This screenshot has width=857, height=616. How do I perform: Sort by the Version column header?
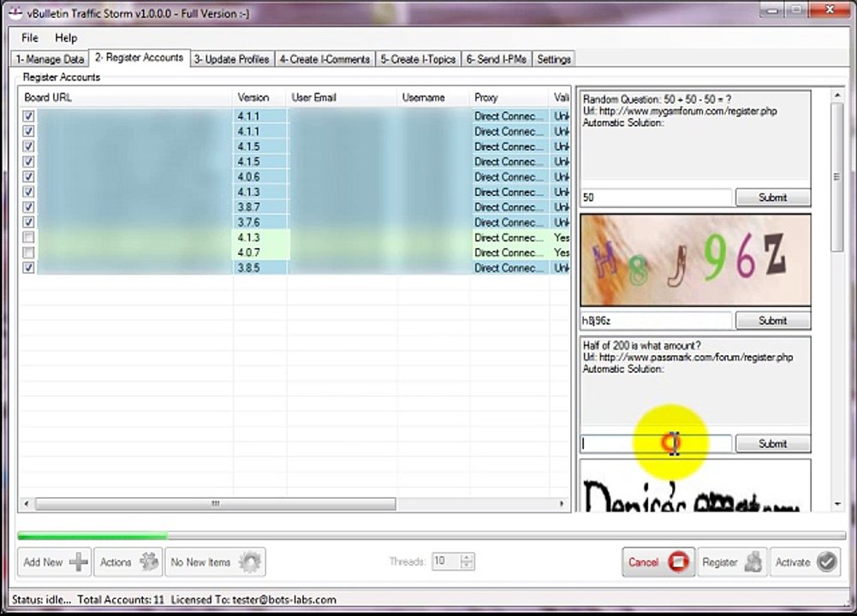(x=259, y=98)
